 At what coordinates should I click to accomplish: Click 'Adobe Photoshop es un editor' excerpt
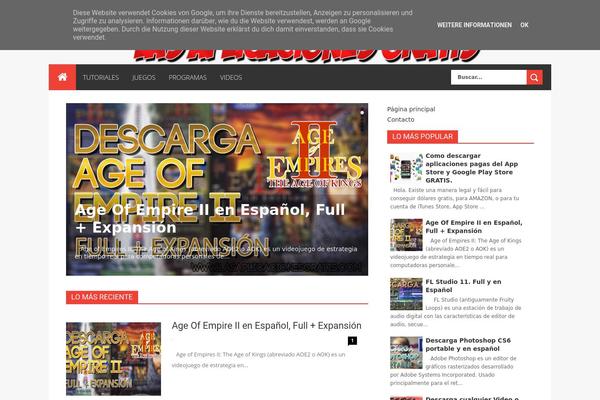[453, 371]
